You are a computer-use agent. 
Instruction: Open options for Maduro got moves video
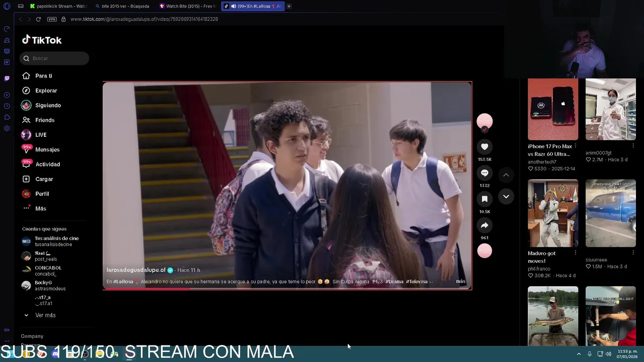(576, 253)
